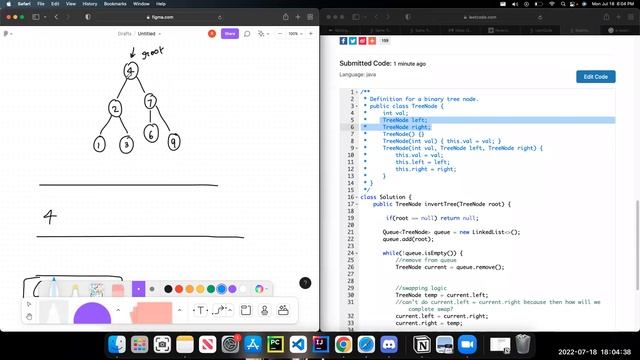Pick the white marker color
The height and width of the screenshot is (360, 640).
(243, 289)
